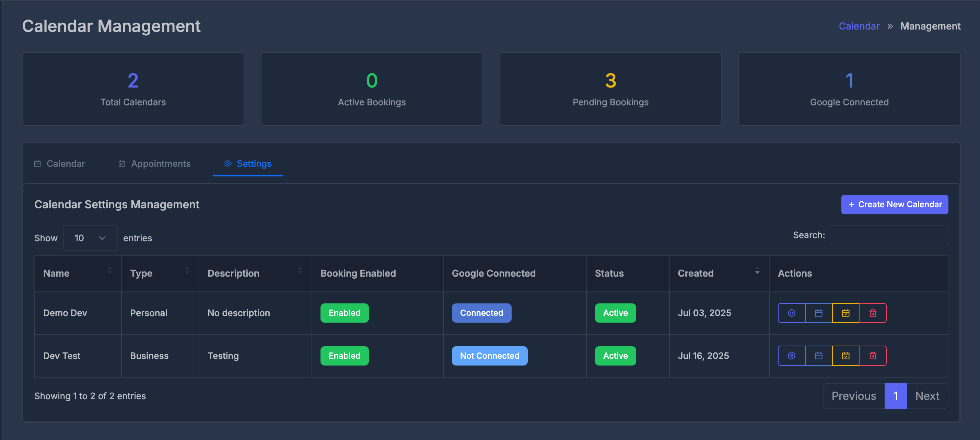The height and width of the screenshot is (440, 980).
Task: Click the blue calendar icon in Demo Dev row
Action: coord(819,313)
